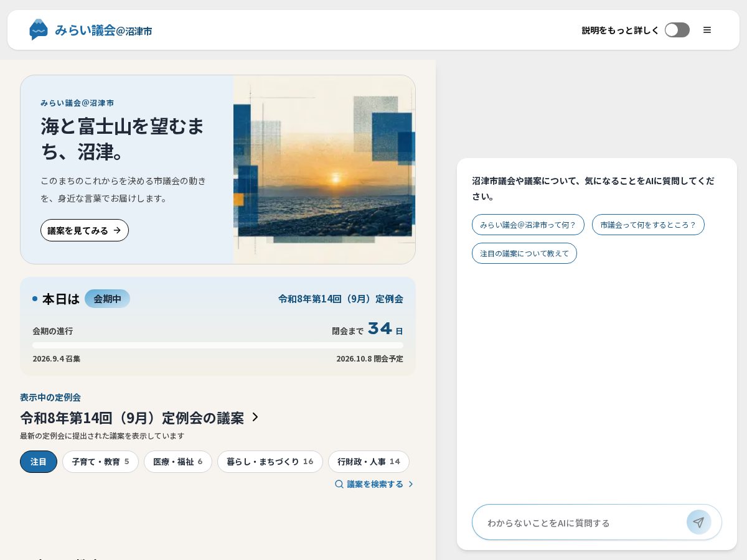Select the 行財政・人事 category tab
The width and height of the screenshot is (747, 560).
(369, 462)
